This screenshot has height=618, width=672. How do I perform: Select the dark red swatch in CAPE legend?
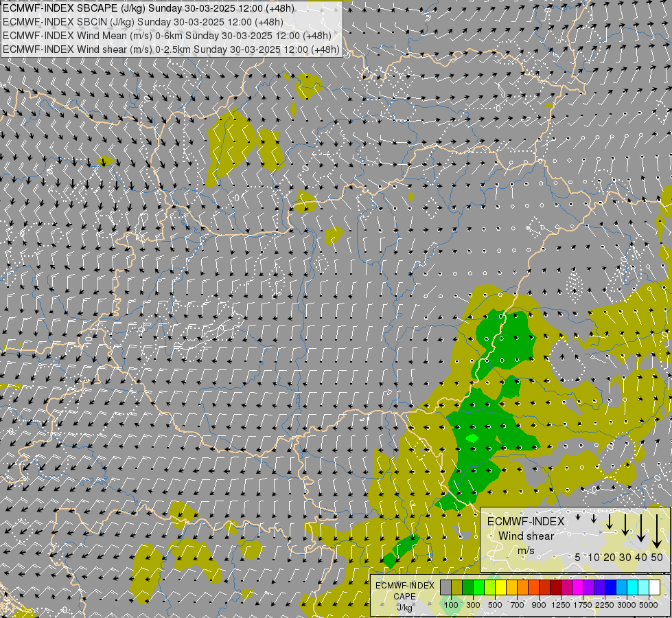pyautogui.click(x=555, y=588)
